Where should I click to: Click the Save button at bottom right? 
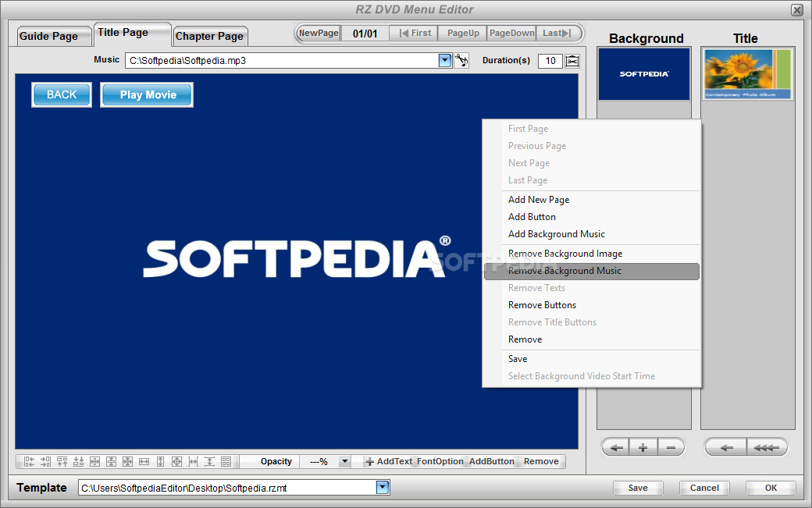[638, 488]
